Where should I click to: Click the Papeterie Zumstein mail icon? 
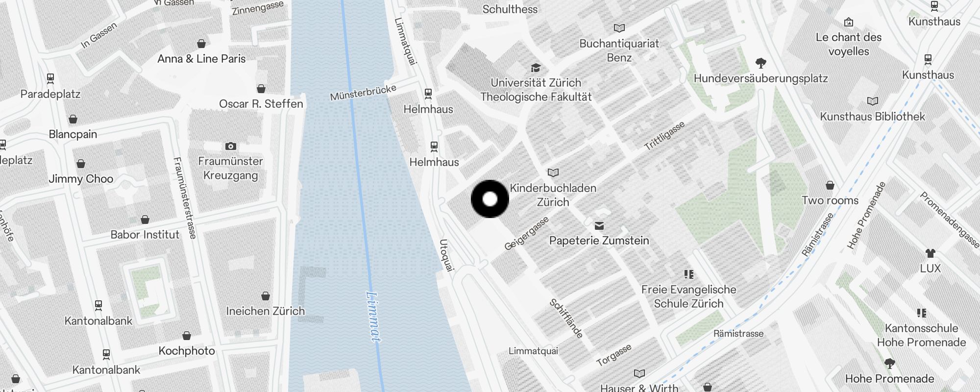coord(599,225)
